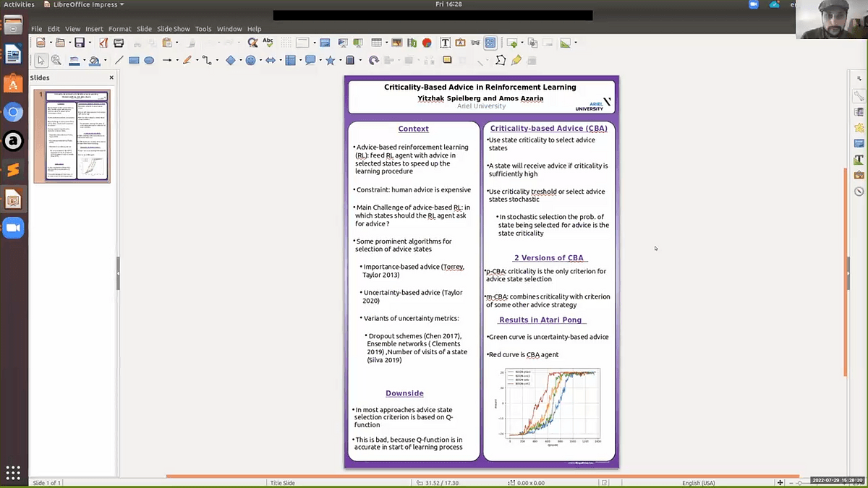This screenshot has height=488, width=868.
Task: Toggle the shadow rectangle icon
Action: tap(447, 60)
